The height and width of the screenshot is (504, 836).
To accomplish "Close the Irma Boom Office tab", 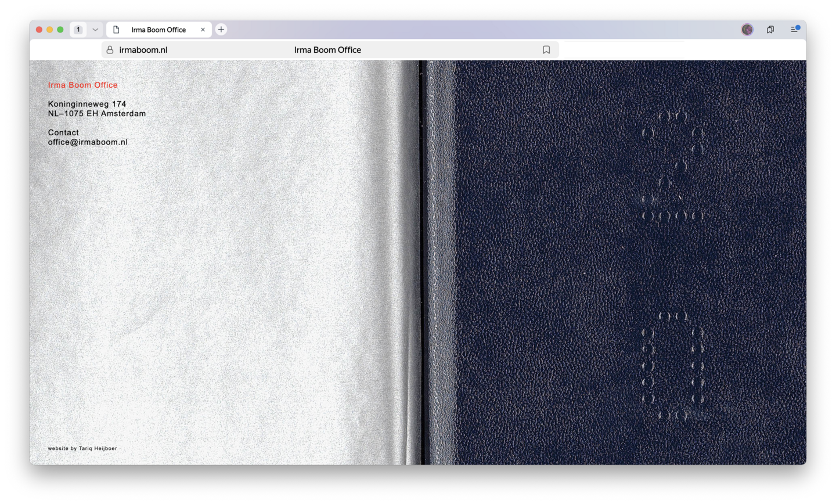I will [x=203, y=30].
